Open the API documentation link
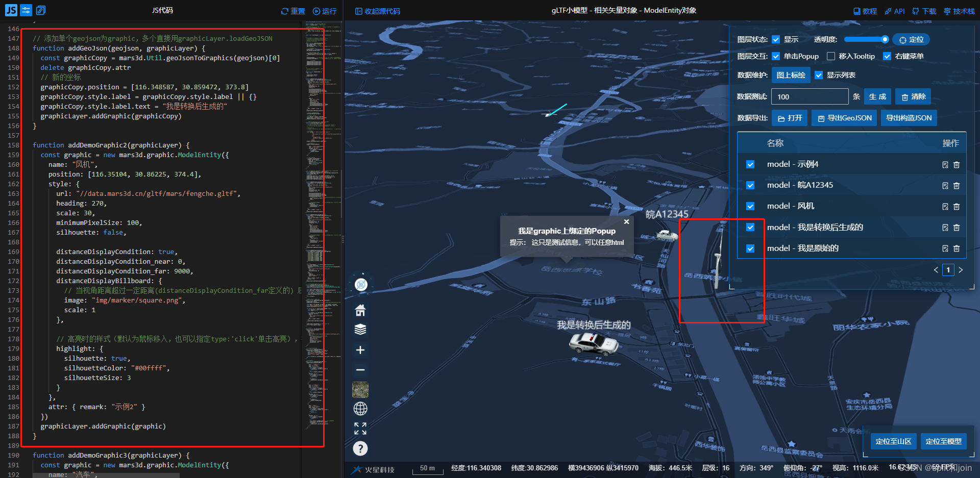 point(895,11)
